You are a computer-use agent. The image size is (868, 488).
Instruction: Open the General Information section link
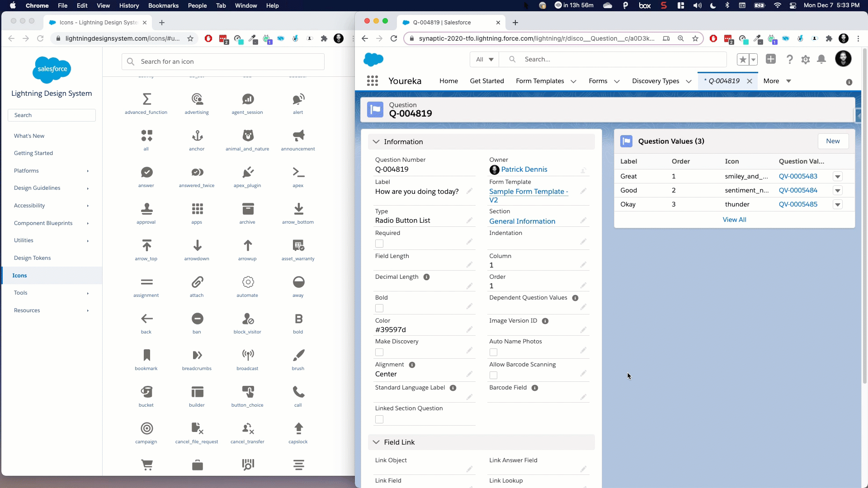point(522,221)
